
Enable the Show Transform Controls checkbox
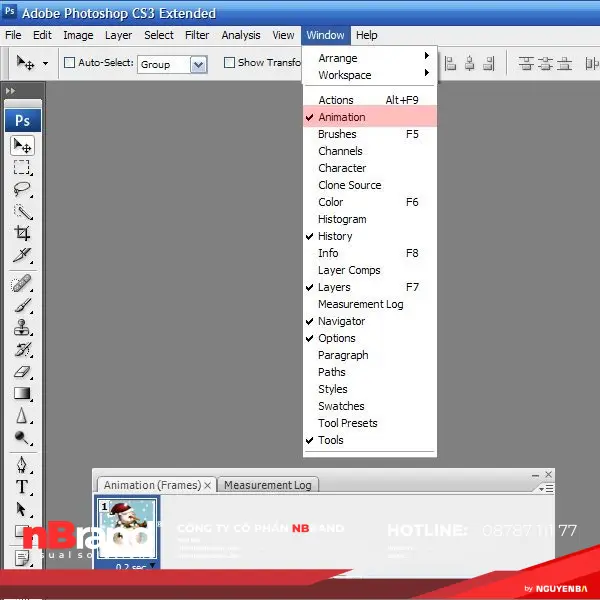pyautogui.click(x=229, y=62)
